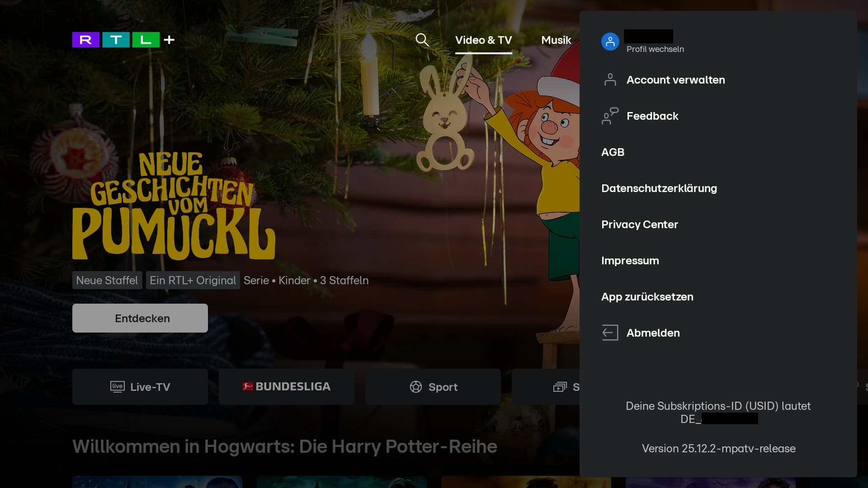The height and width of the screenshot is (488, 868).
Task: Click the Abmelden logout arrow icon
Action: [610, 333]
